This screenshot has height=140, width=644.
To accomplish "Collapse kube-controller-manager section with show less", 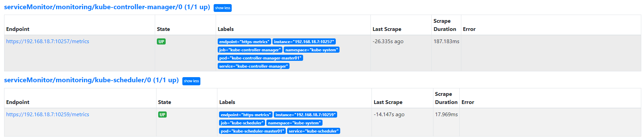I will pos(222,8).
